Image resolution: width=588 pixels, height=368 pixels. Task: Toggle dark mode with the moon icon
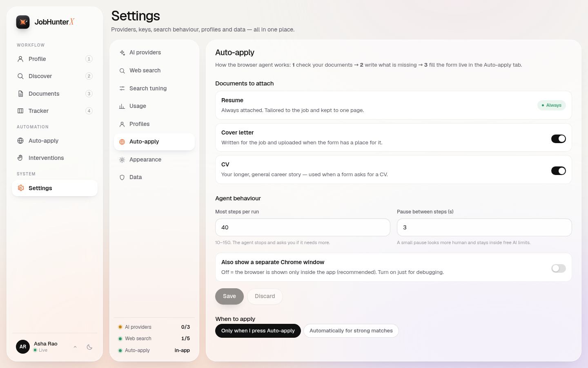(x=89, y=347)
